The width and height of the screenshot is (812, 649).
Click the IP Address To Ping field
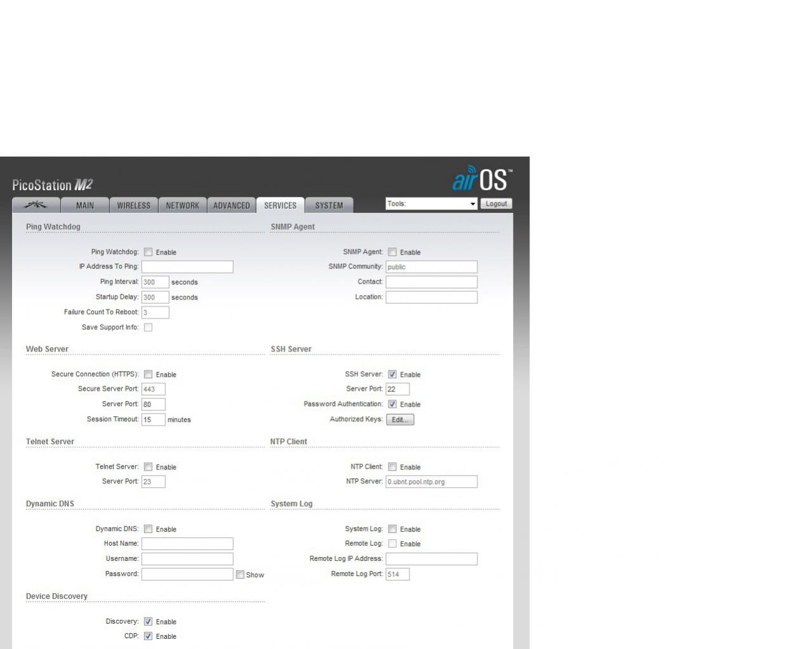pos(187,267)
